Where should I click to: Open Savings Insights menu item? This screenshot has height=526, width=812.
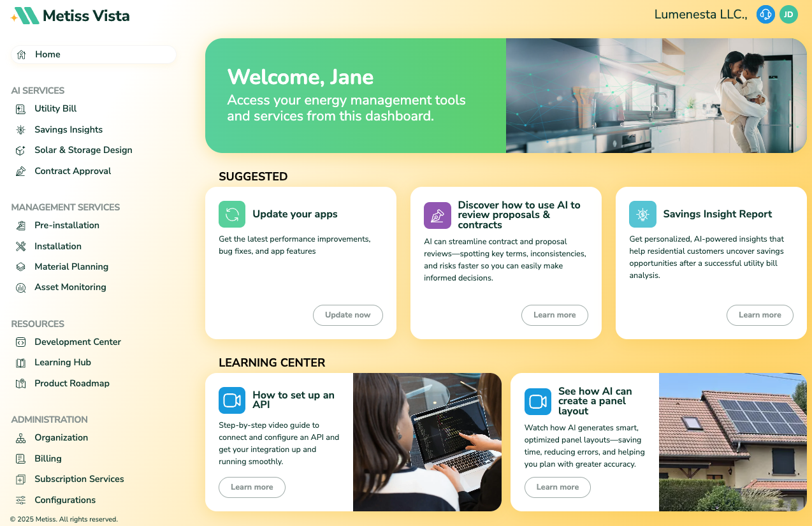(x=68, y=130)
